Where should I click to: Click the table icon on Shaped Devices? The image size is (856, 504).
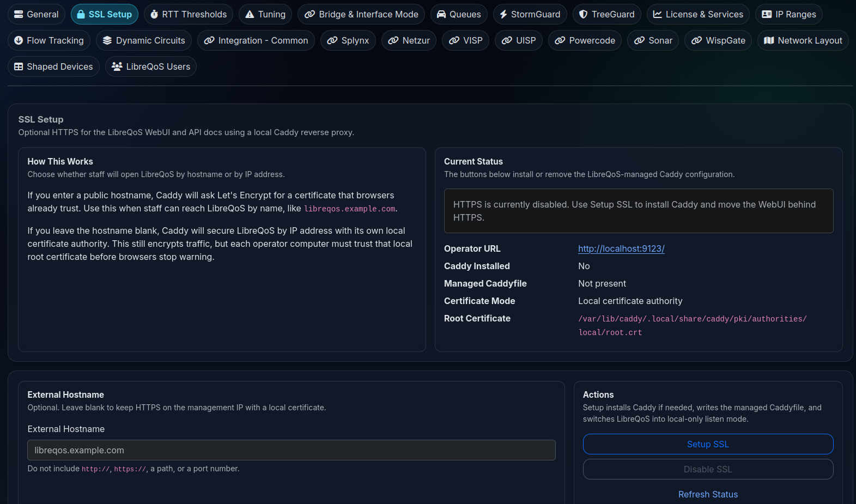19,66
